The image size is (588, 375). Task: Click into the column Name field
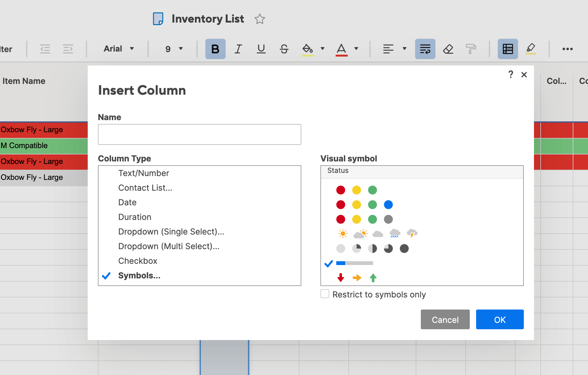click(199, 134)
